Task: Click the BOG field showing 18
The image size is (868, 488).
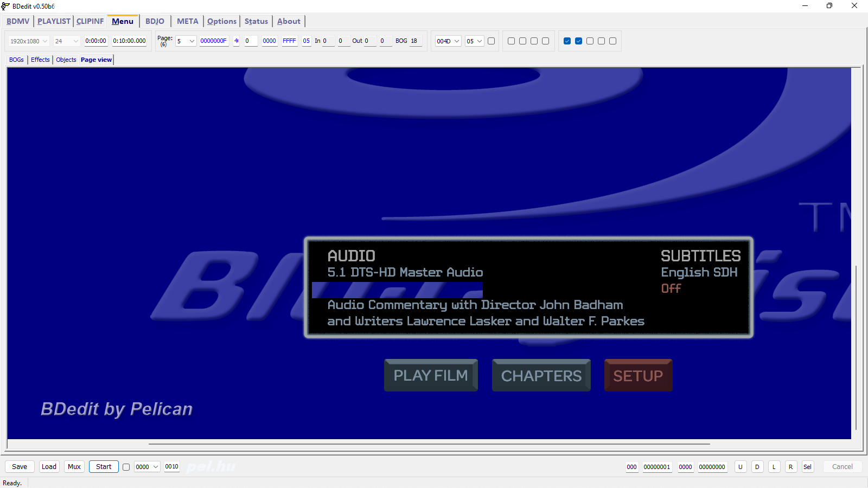Action: coord(416,41)
